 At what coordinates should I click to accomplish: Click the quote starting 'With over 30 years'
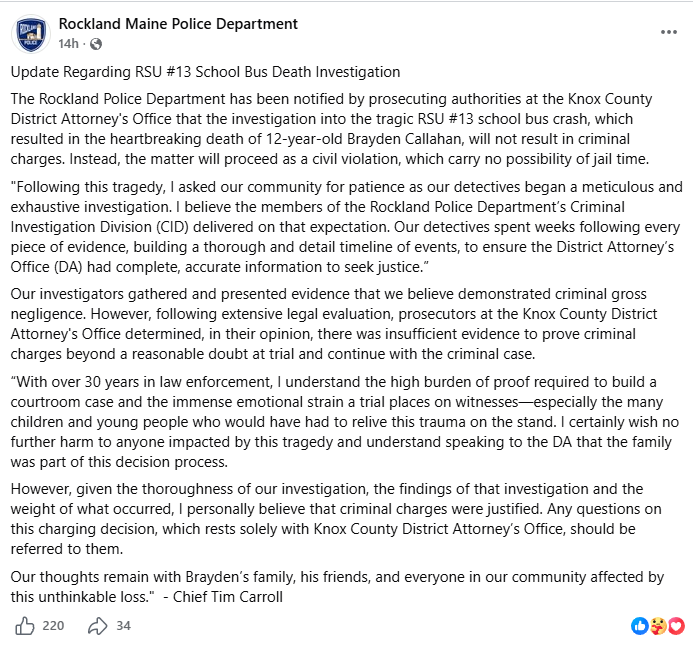pos(345,422)
